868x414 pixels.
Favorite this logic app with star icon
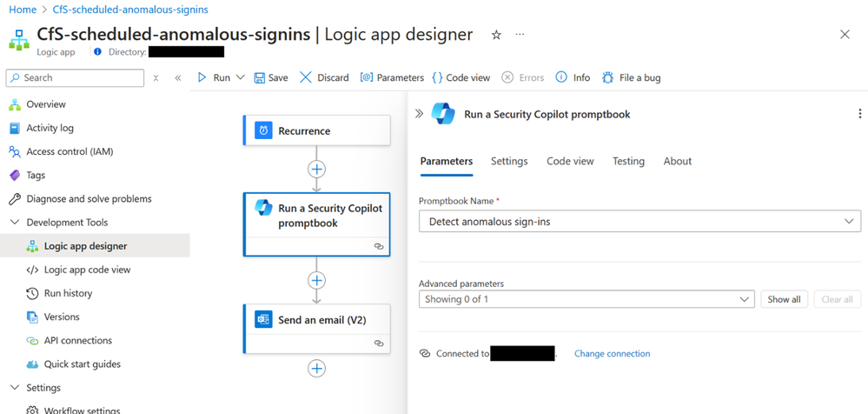(x=496, y=35)
